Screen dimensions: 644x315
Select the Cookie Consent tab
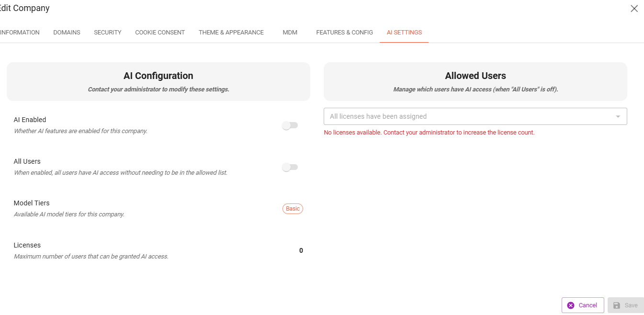click(x=160, y=33)
